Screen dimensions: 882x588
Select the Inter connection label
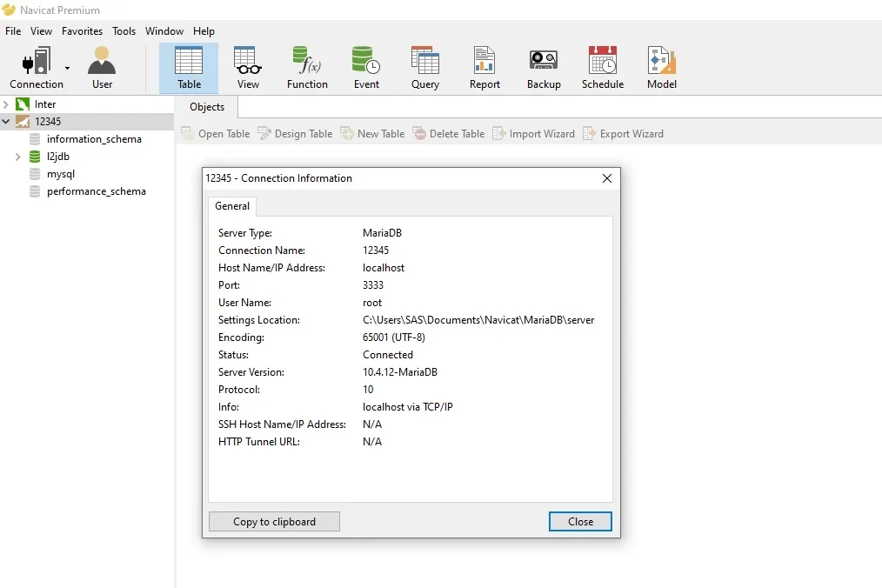(45, 104)
